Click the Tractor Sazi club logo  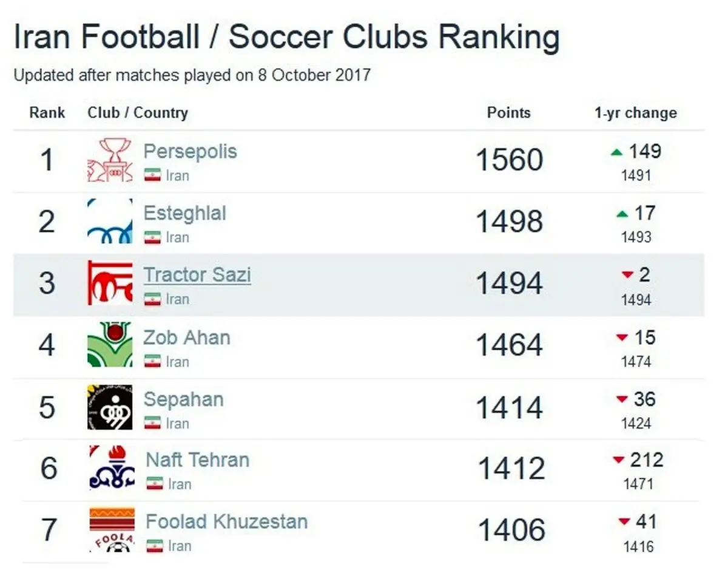point(110,283)
